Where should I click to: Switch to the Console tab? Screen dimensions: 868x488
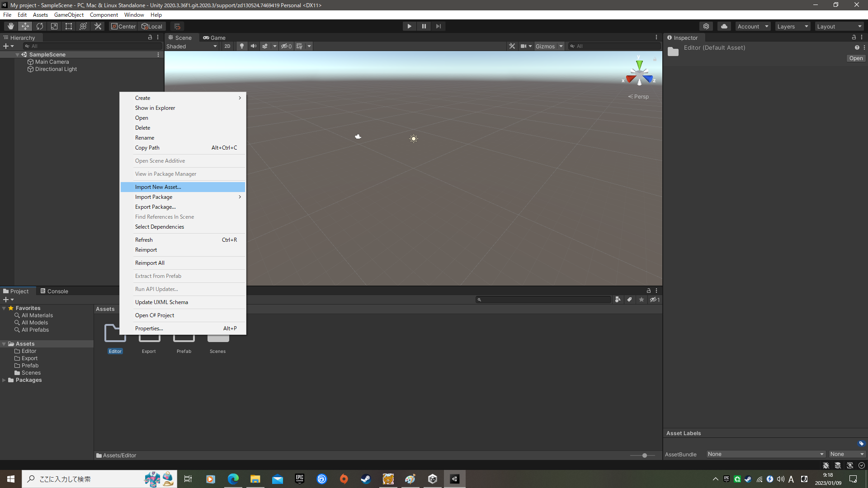(54, 291)
